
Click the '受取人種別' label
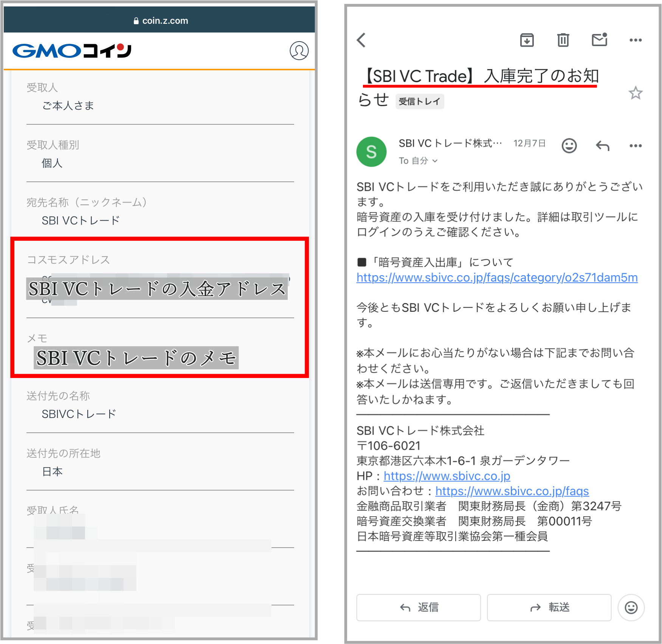click(x=53, y=145)
